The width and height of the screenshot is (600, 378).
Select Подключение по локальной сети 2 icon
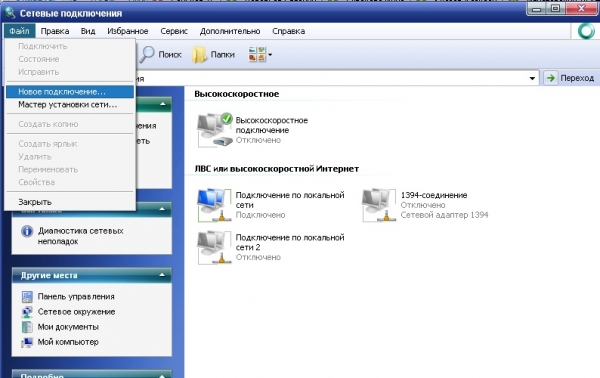pos(214,247)
